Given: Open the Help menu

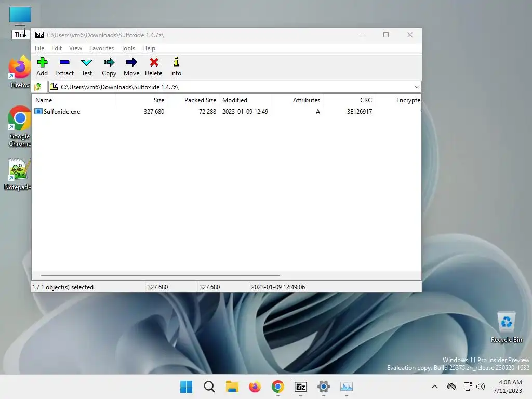Looking at the screenshot, I should point(149,48).
